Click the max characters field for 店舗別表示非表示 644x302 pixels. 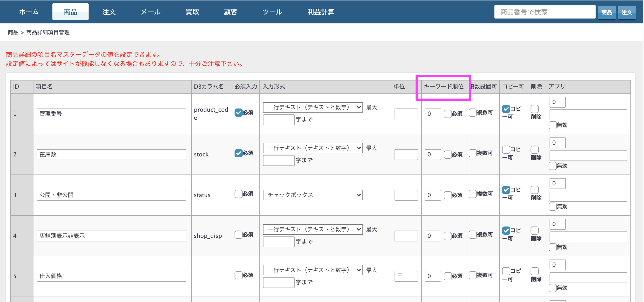tap(279, 242)
